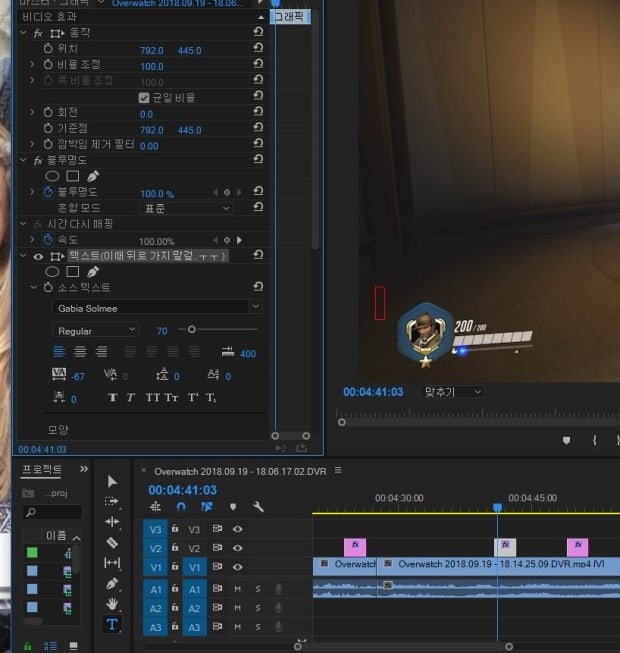Image resolution: width=620 pixels, height=653 pixels.
Task: Open sequence tab panel menu
Action: click(338, 470)
